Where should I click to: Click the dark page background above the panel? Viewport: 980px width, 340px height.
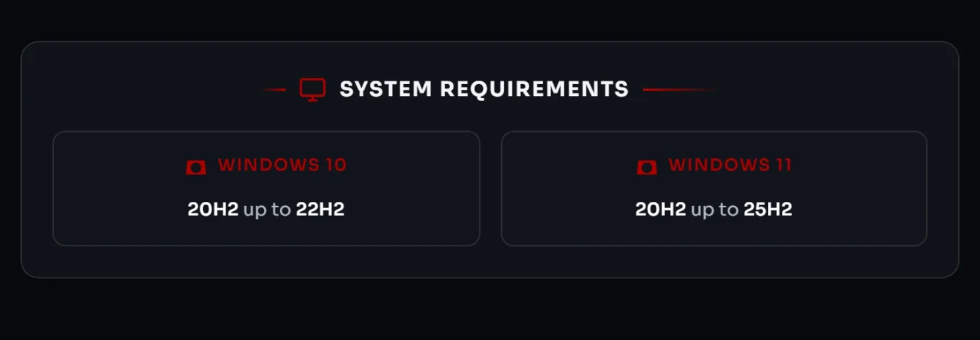click(x=490, y=20)
